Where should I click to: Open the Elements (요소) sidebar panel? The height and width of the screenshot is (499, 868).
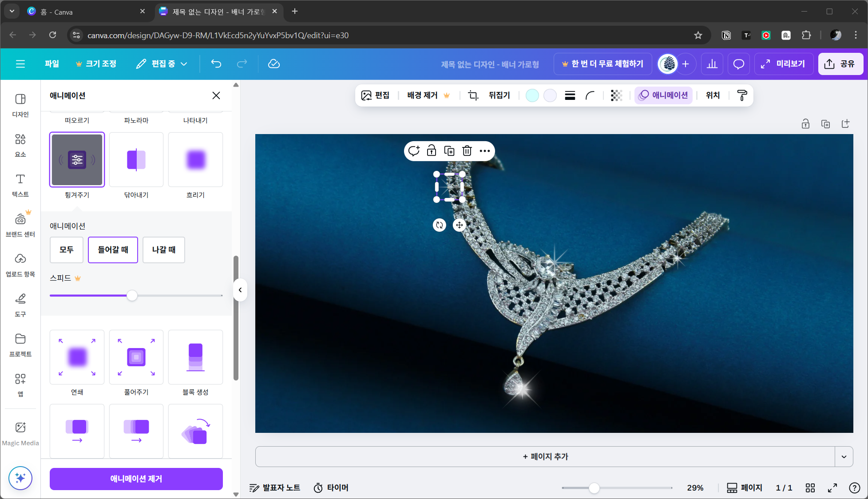[x=20, y=145]
